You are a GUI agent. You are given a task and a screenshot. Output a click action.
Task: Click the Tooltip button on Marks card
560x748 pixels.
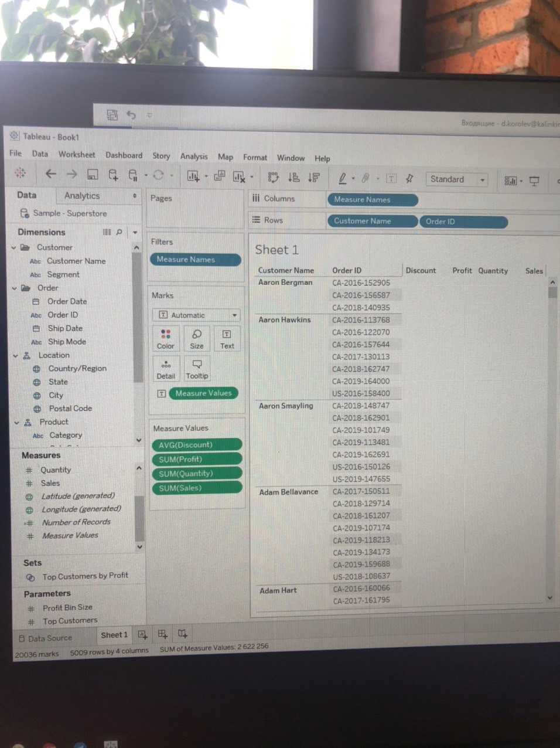pos(197,369)
